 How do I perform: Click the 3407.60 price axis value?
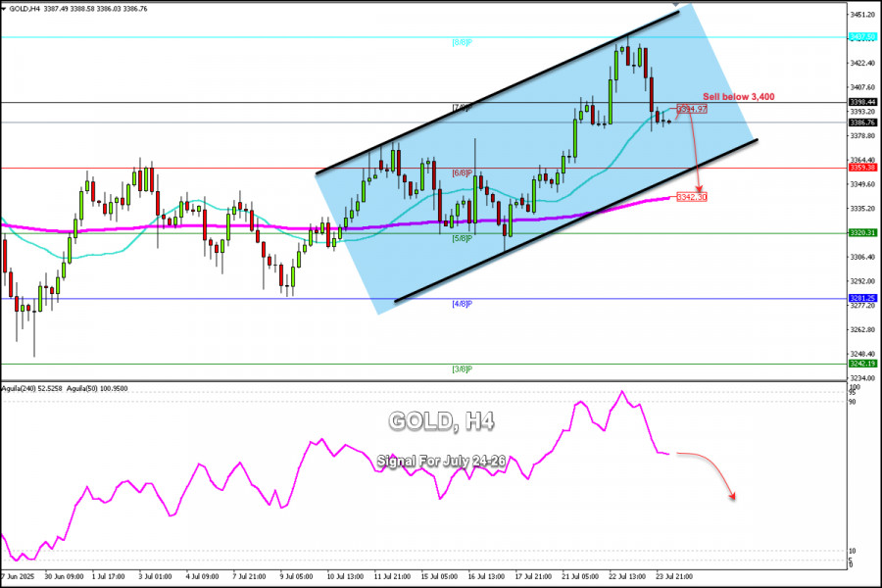[x=862, y=87]
